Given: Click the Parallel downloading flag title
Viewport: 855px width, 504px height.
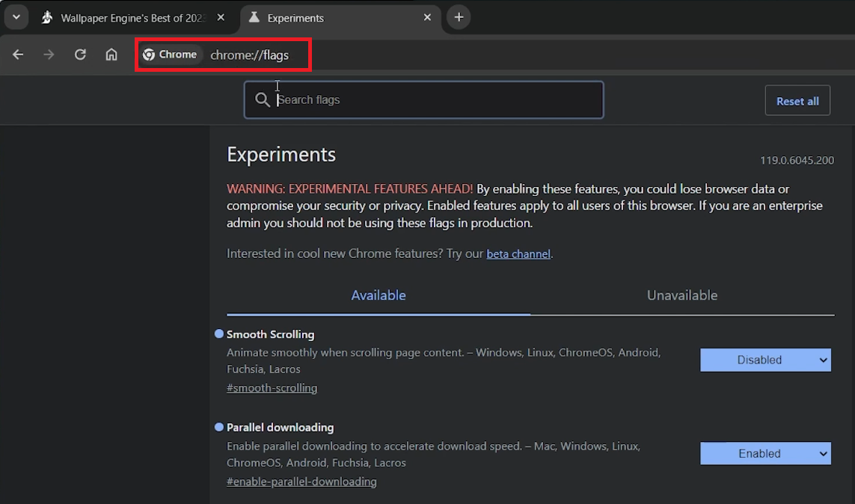Looking at the screenshot, I should click(x=281, y=428).
